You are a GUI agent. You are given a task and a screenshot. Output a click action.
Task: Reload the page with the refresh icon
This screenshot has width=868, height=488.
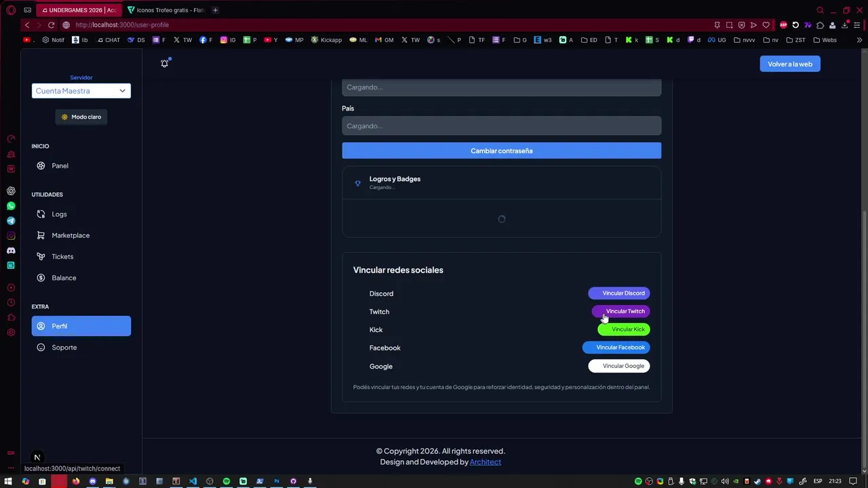51,25
